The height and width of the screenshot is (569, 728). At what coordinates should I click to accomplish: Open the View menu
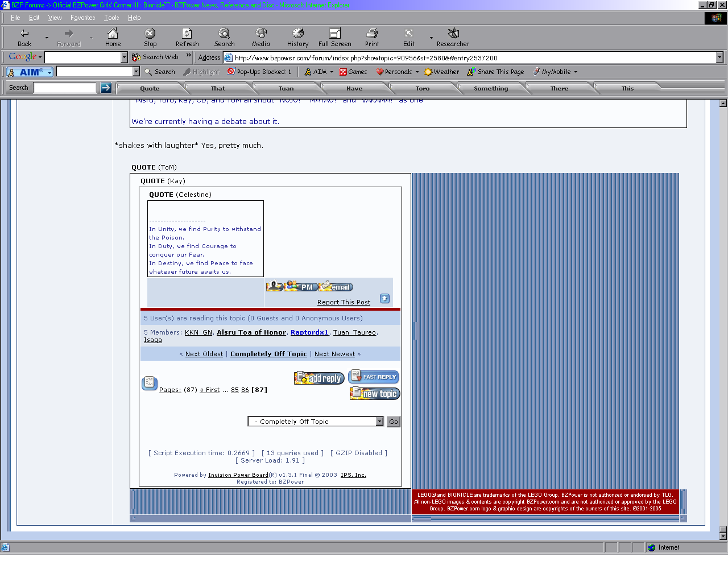tap(55, 18)
